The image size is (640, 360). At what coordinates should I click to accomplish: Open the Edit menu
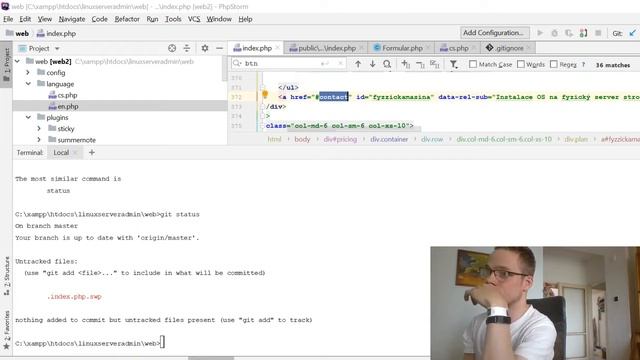(x=25, y=19)
